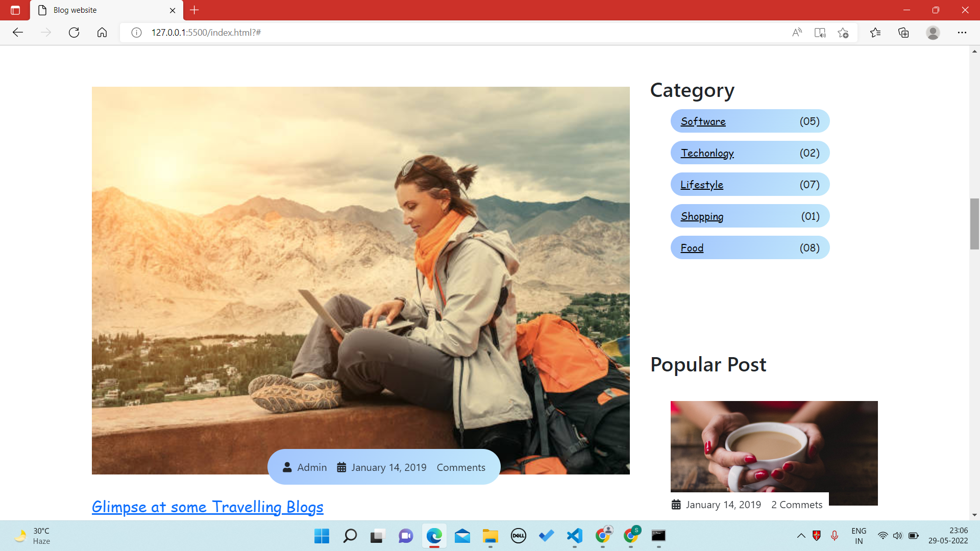Click the page vertical scrollbar thumb
Image resolution: width=980 pixels, height=551 pixels.
[x=974, y=223]
